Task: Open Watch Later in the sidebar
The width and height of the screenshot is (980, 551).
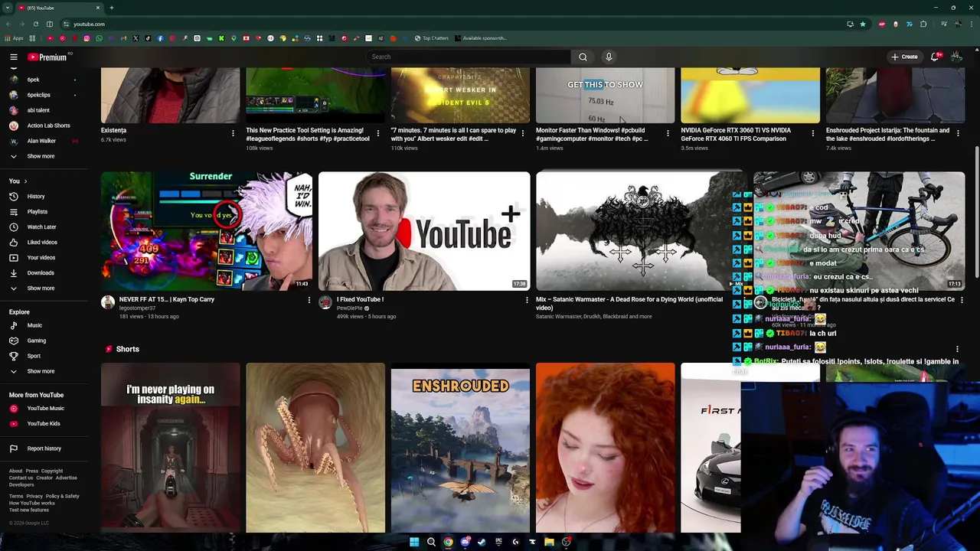Action: pos(41,227)
